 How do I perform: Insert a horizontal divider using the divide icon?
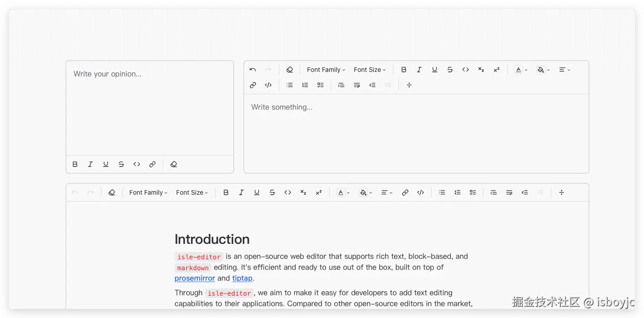(x=409, y=85)
